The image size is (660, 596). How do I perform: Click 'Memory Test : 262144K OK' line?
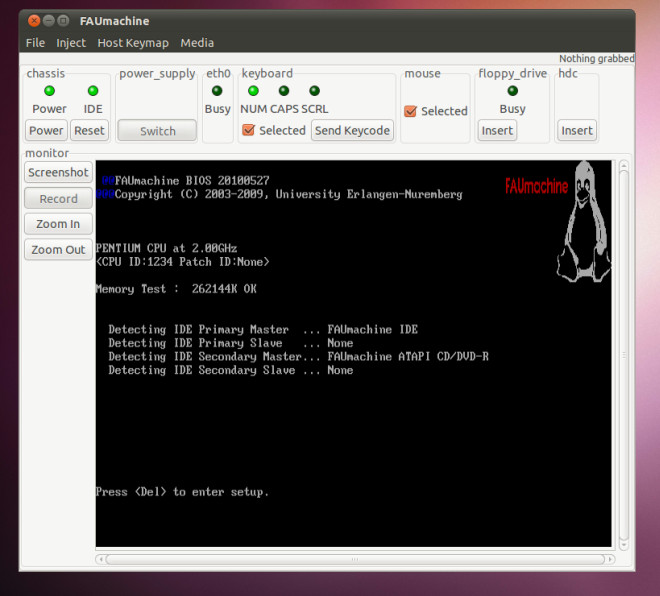(x=176, y=289)
